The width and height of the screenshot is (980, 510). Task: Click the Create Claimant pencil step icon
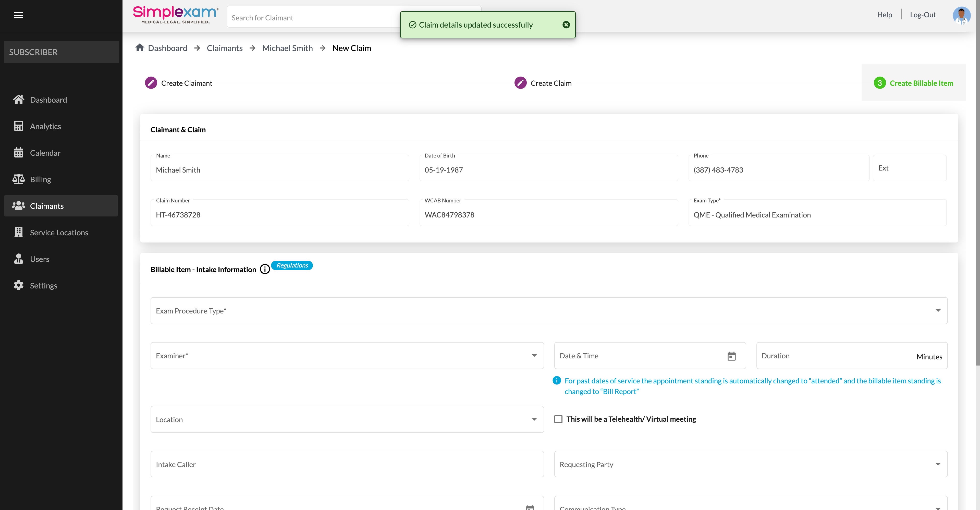tap(151, 83)
